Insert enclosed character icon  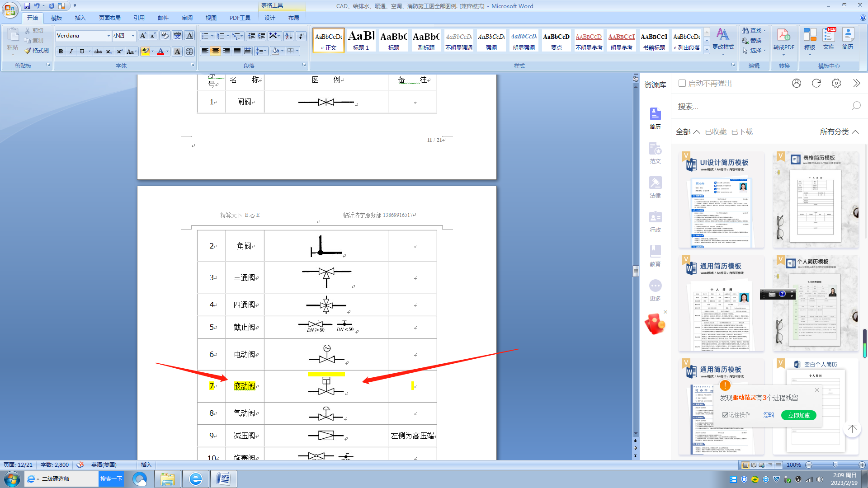[x=189, y=52]
